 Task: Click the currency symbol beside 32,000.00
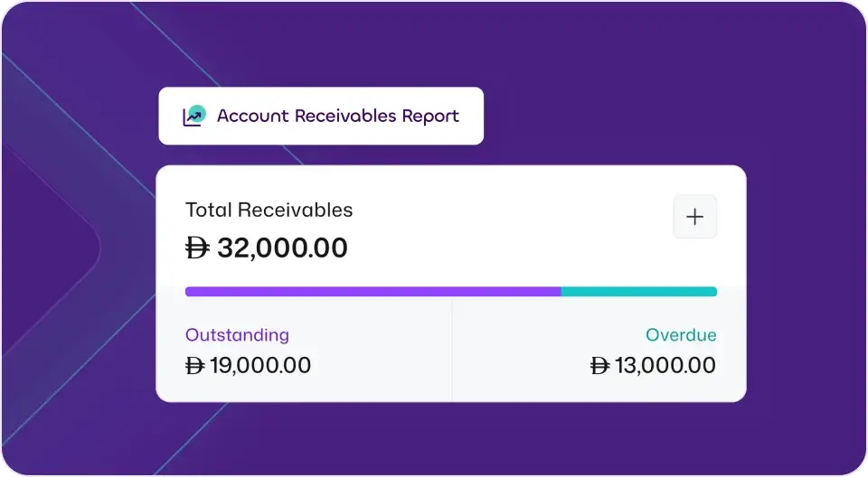(197, 248)
